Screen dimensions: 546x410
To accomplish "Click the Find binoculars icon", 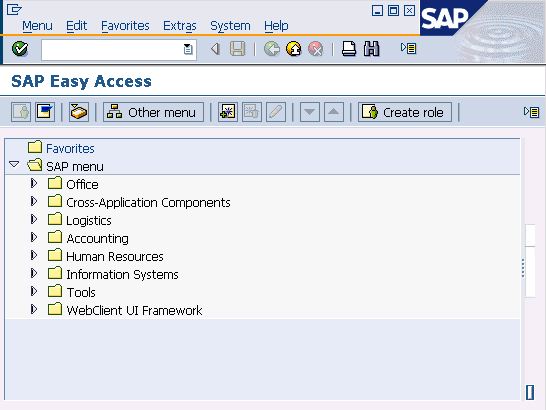I will 371,49.
